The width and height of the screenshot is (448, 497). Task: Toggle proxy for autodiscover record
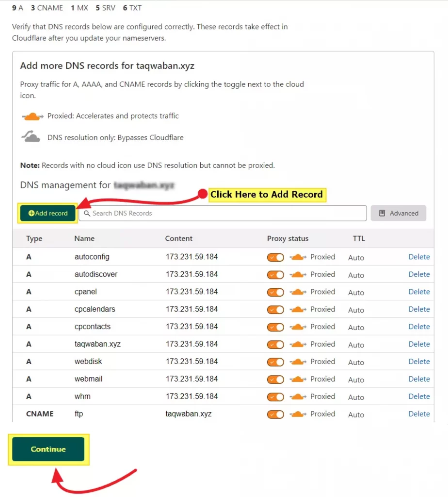point(275,275)
